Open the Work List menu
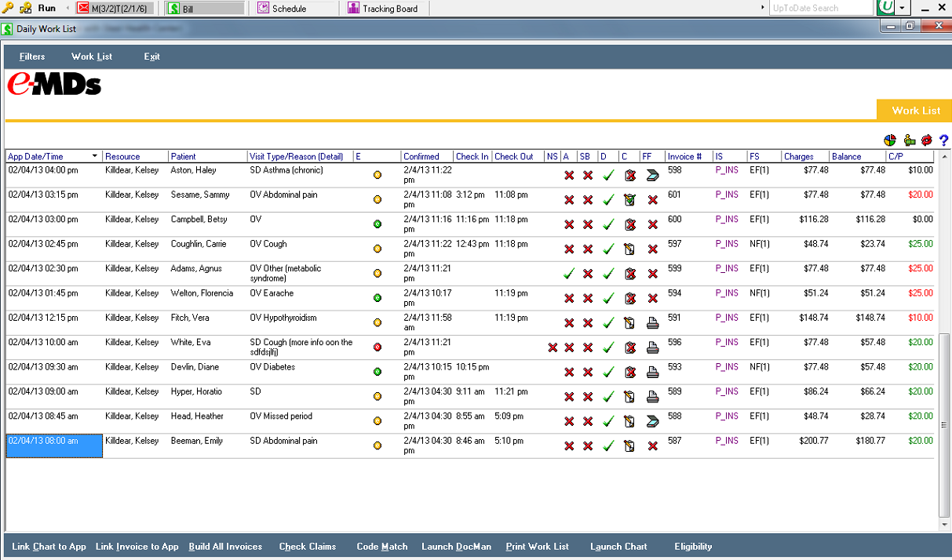The height and width of the screenshot is (560, 952). click(x=92, y=56)
